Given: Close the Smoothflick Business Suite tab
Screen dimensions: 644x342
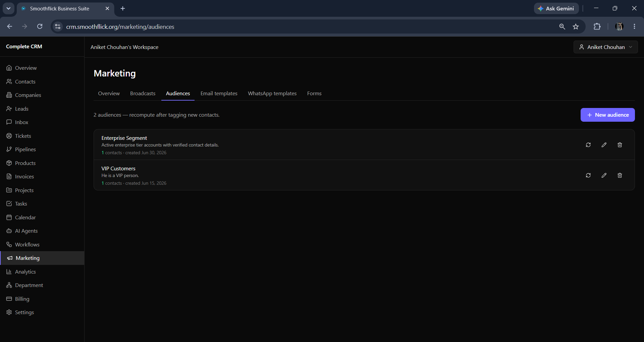Looking at the screenshot, I should (107, 8).
